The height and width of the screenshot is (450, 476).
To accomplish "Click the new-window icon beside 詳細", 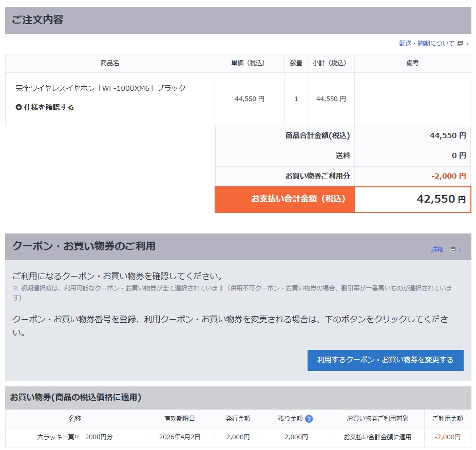I will pos(453,250).
